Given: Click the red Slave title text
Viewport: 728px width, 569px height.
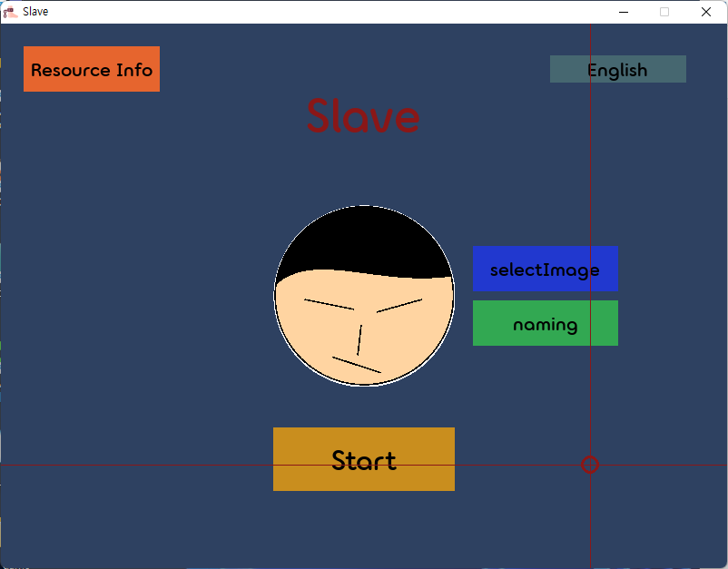Looking at the screenshot, I should pyautogui.click(x=363, y=115).
